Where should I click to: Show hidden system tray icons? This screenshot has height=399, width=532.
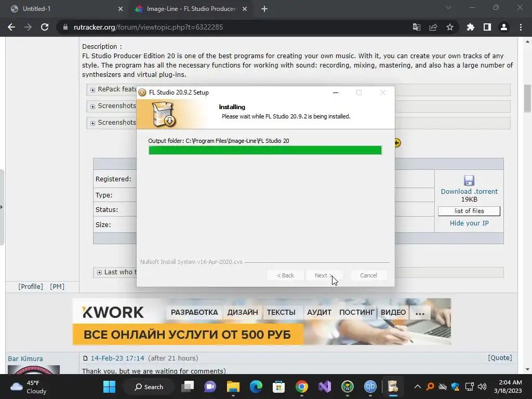tap(418, 387)
